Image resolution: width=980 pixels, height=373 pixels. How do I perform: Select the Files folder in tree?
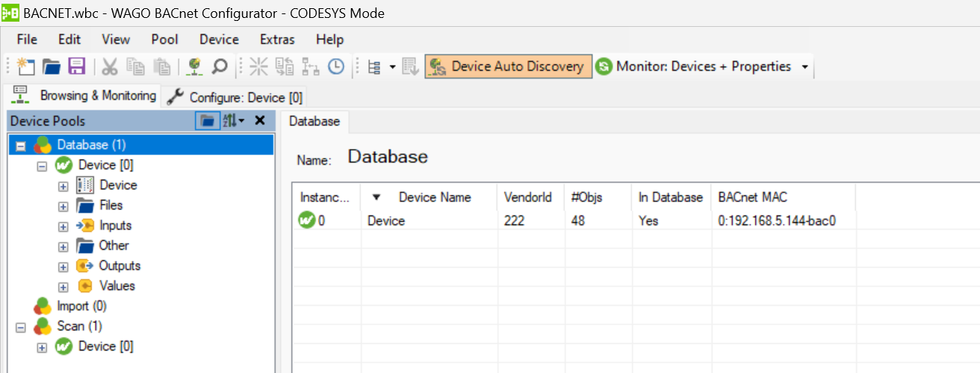pyautogui.click(x=111, y=205)
